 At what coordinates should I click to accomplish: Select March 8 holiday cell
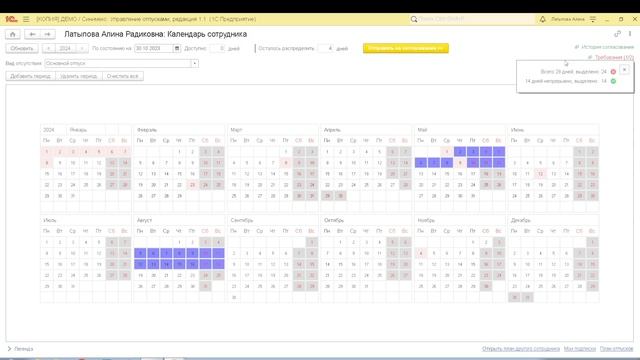pos(286,163)
